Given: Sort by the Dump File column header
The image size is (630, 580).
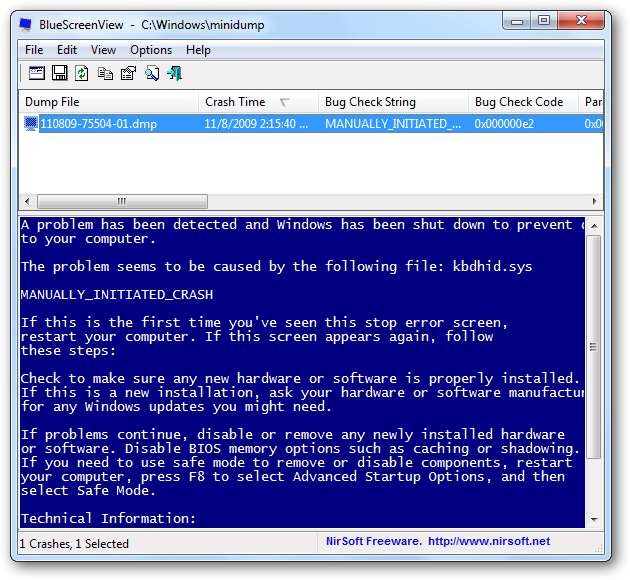Looking at the screenshot, I should coord(52,102).
